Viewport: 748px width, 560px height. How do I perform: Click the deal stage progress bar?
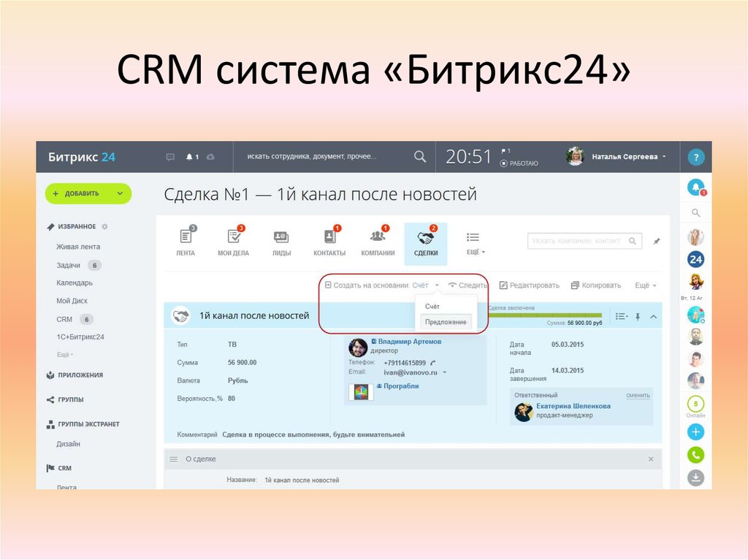[x=544, y=315]
